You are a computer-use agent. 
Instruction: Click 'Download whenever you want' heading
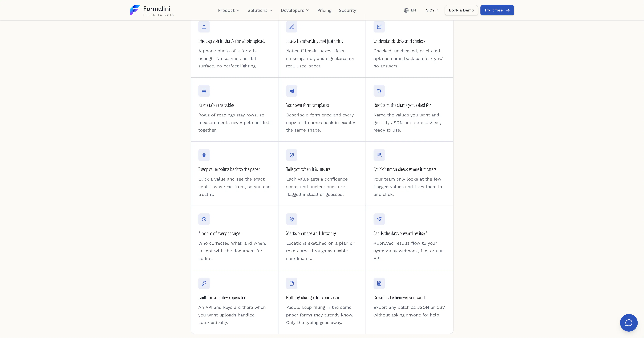click(x=399, y=298)
